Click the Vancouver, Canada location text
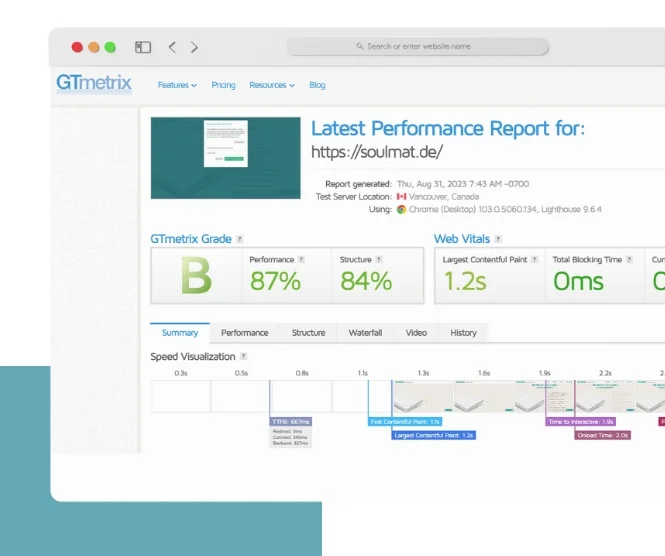665x556 pixels. point(444,197)
